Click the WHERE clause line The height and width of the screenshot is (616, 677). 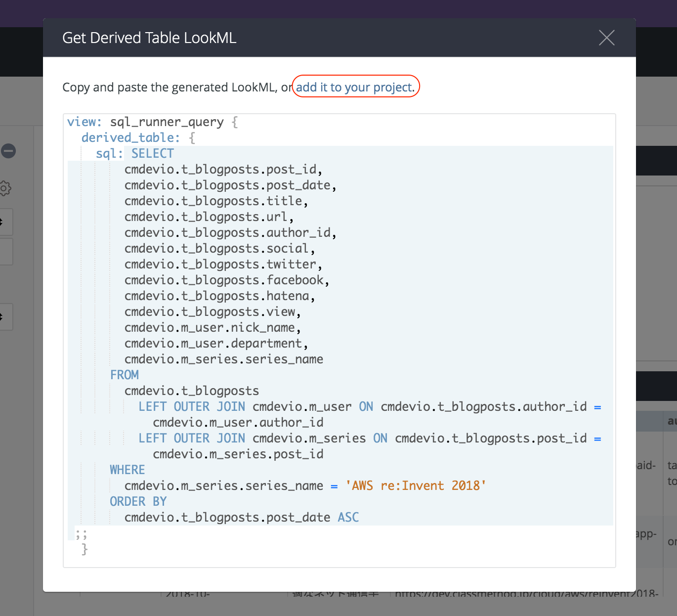pos(127,469)
